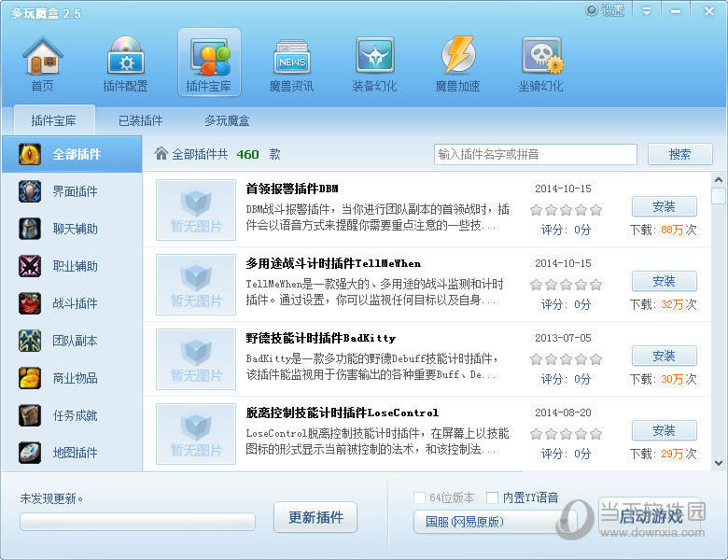728x560 pixels.
Task: Launch the 魔兽加速 lightning accelerator icon
Action: [457, 56]
